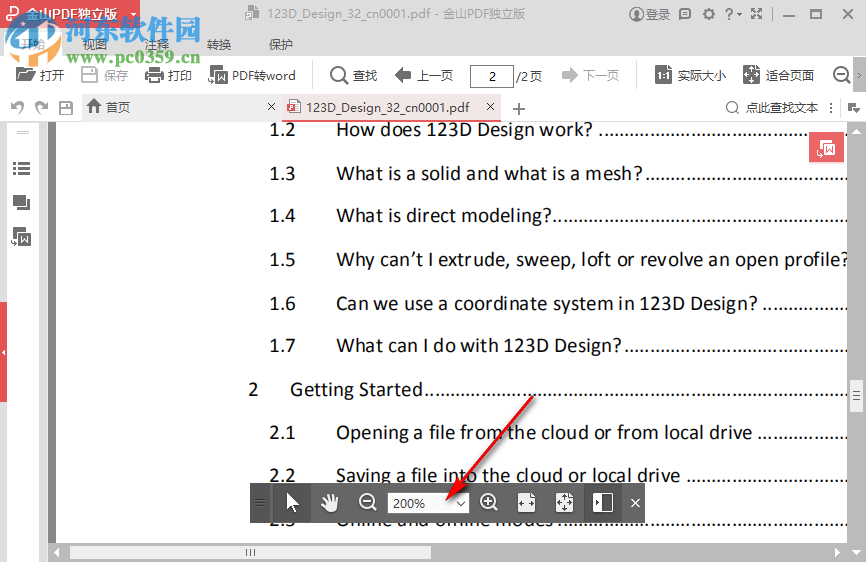Click the PDF转word button
The image size is (866, 562).
(252, 75)
